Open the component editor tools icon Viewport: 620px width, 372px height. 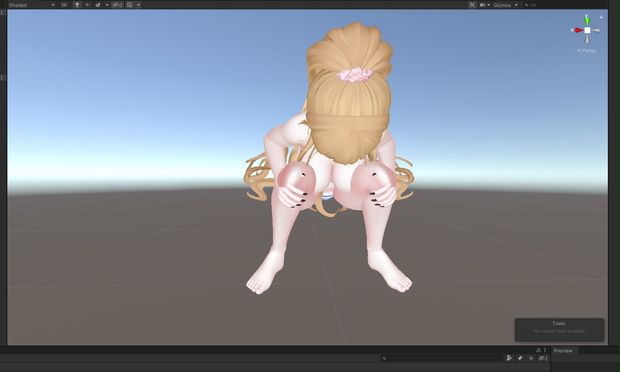[472, 5]
